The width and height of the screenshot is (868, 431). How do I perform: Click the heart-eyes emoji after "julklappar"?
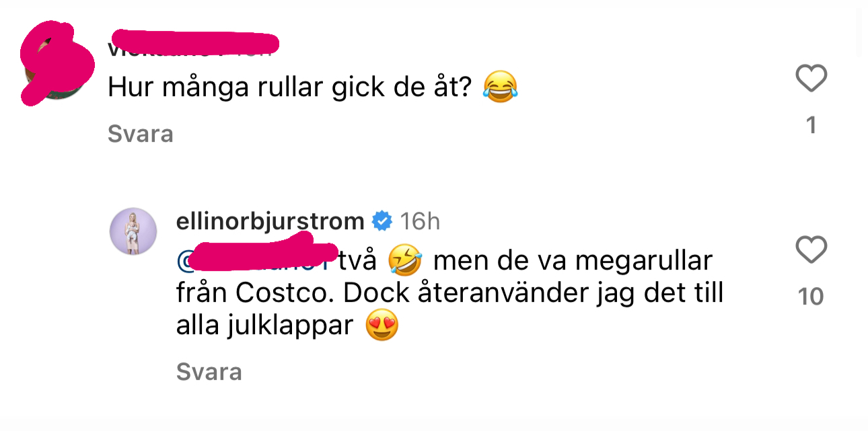pos(382,327)
